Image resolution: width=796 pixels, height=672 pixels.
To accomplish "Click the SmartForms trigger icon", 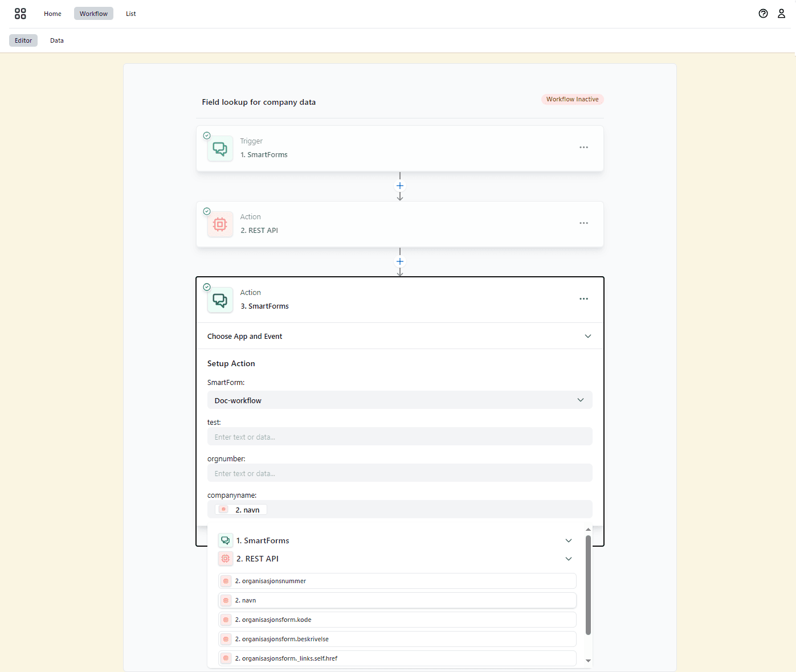I will [220, 148].
